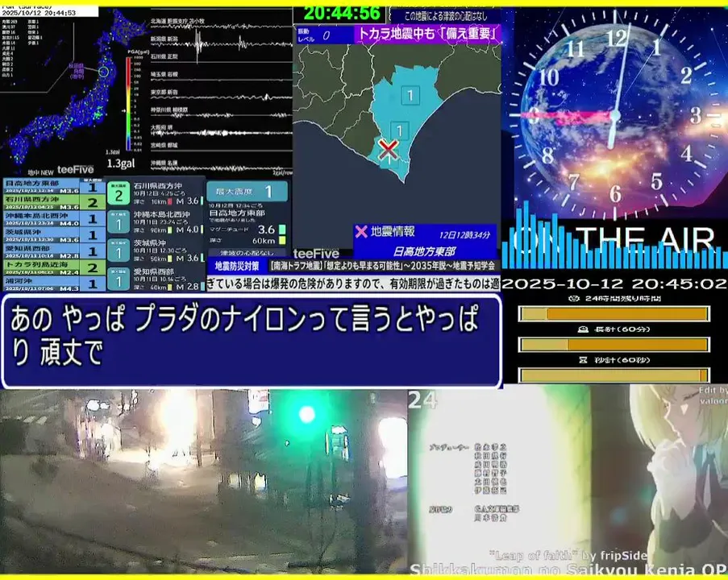
Task: Select 愛知県西部 M2.8 row in left list
Action: coord(54,251)
